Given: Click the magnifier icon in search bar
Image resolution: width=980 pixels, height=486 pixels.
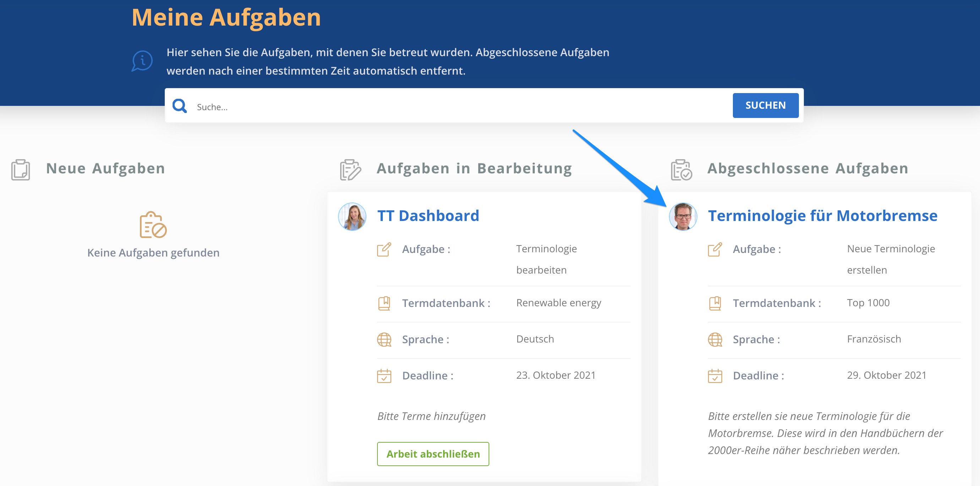Looking at the screenshot, I should [180, 106].
